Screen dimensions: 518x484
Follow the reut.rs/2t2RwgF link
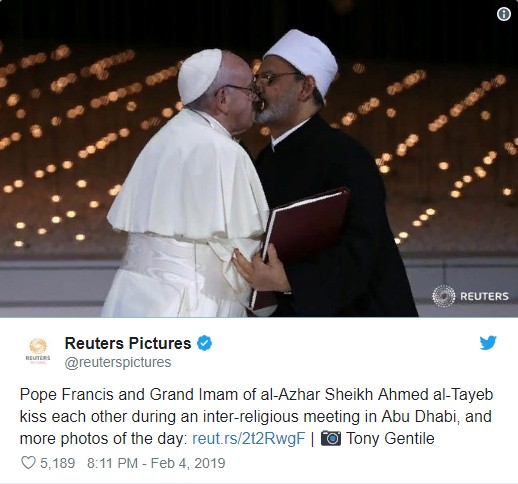point(249,438)
